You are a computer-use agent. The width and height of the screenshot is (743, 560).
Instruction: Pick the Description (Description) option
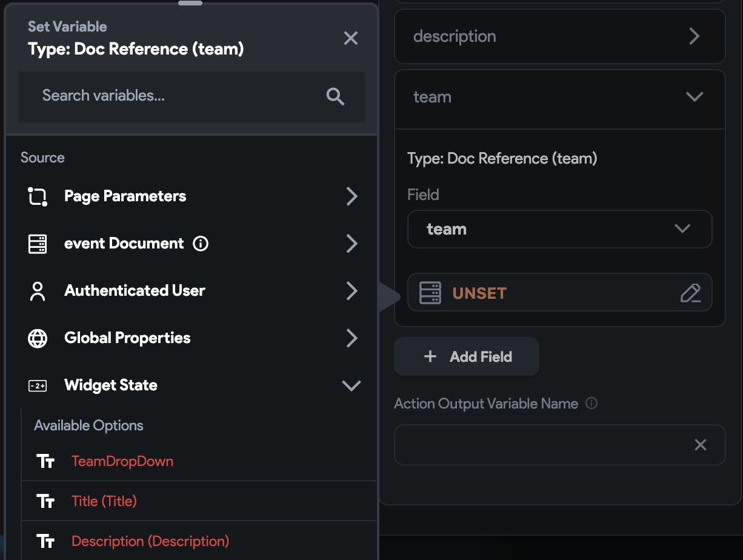click(x=150, y=541)
